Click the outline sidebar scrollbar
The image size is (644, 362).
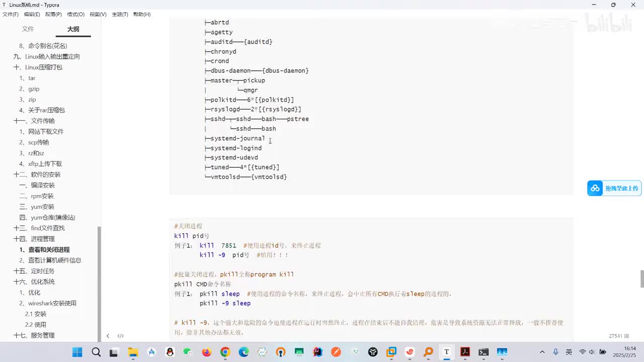tap(99, 283)
